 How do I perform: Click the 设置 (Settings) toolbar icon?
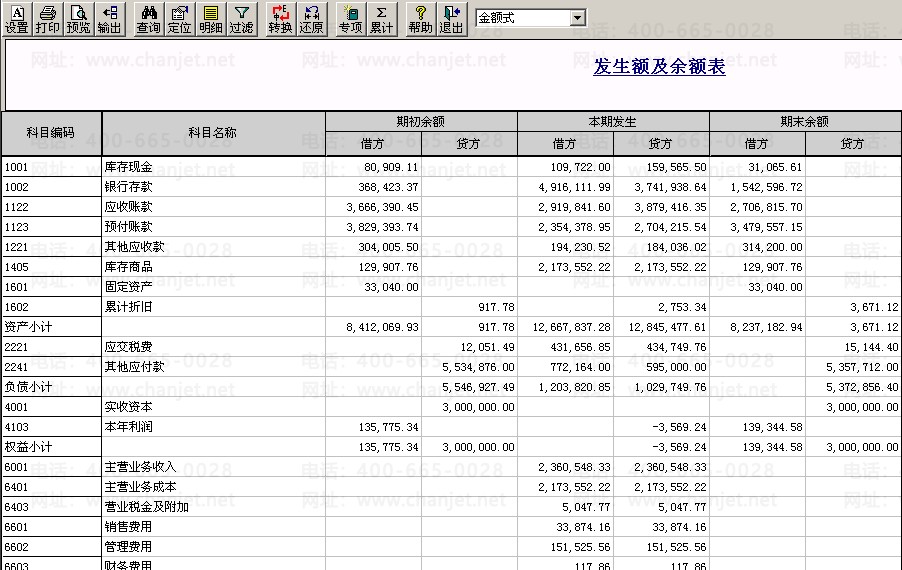tap(17, 19)
